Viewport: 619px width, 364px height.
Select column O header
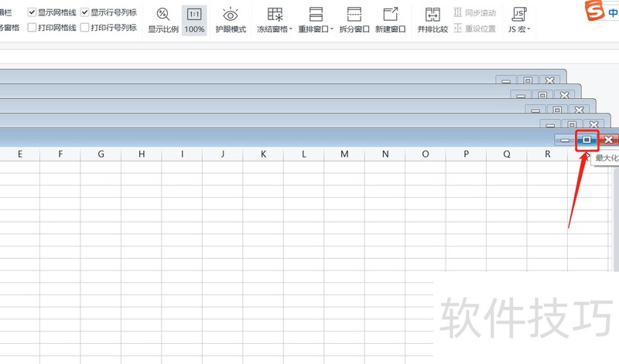426,155
